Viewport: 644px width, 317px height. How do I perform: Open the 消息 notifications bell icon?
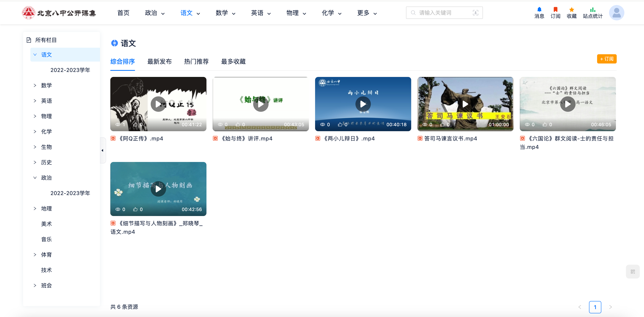pos(539,10)
